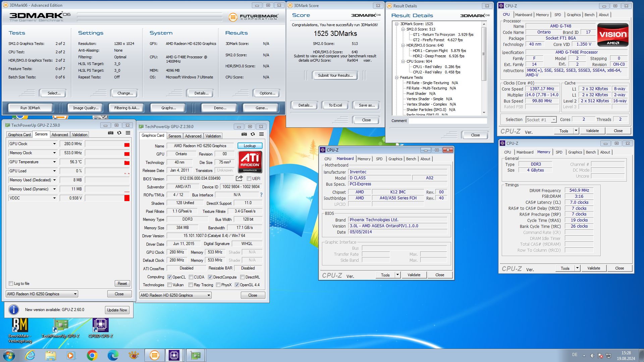Image resolution: width=644 pixels, height=362 pixels.
Task: Click the Run 3DMark button
Action: point(30,108)
